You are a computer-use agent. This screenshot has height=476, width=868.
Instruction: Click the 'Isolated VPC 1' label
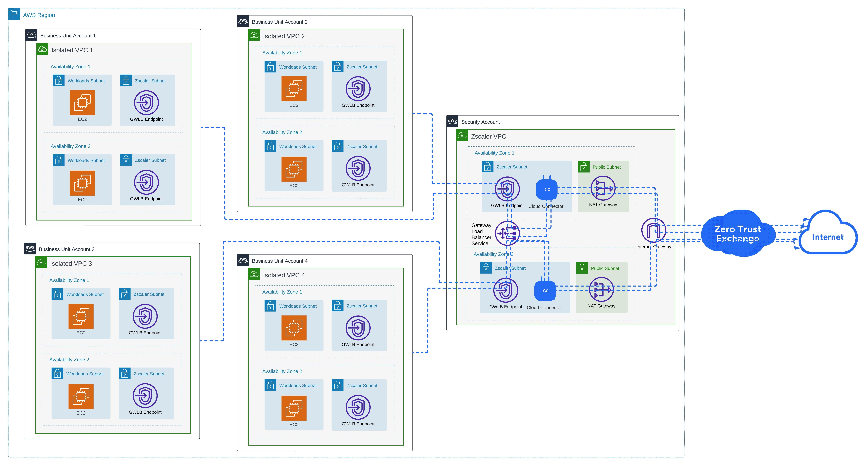[x=72, y=50]
